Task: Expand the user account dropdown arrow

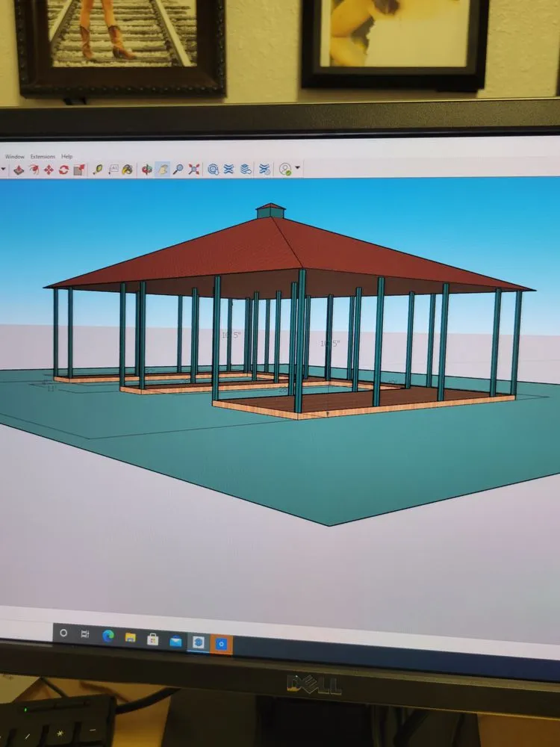Action: (x=299, y=169)
